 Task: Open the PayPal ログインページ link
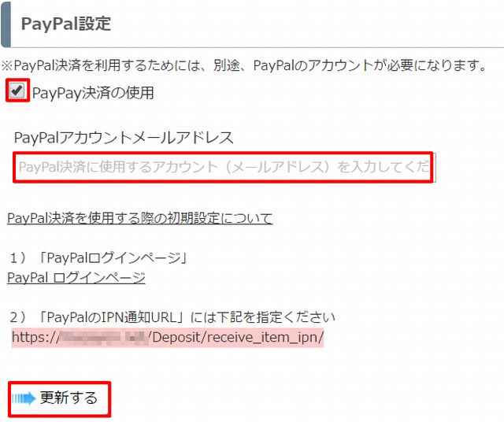coord(76,278)
